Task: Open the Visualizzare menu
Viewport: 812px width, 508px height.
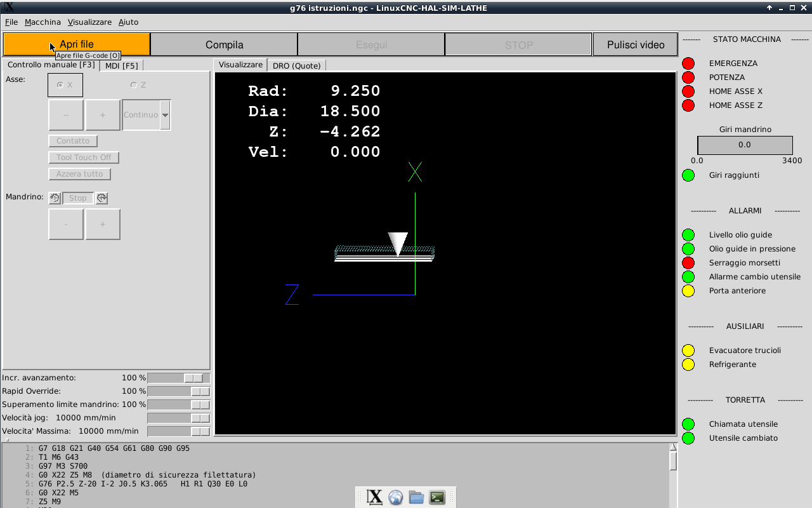Action: [x=89, y=22]
